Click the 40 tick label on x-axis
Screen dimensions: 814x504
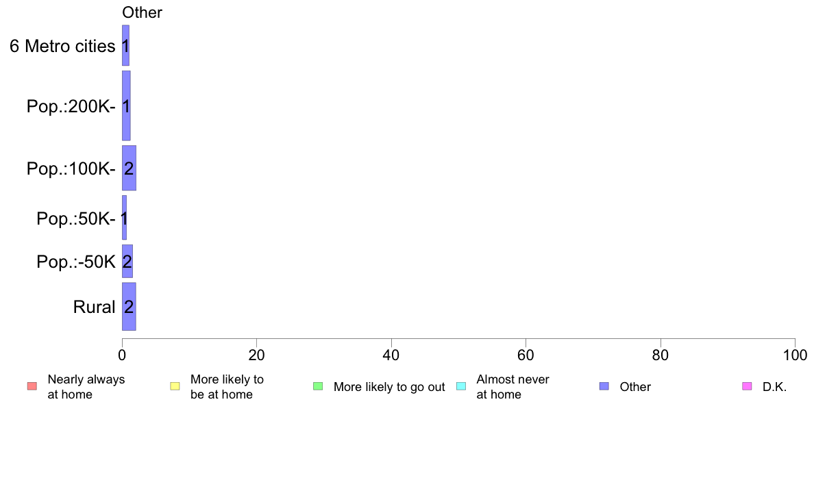point(391,355)
